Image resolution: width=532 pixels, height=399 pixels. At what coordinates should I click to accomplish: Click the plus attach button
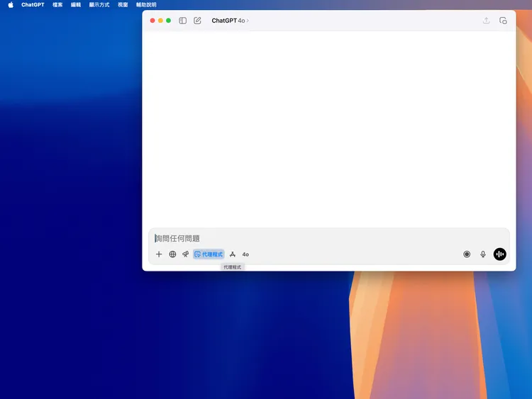pyautogui.click(x=159, y=254)
